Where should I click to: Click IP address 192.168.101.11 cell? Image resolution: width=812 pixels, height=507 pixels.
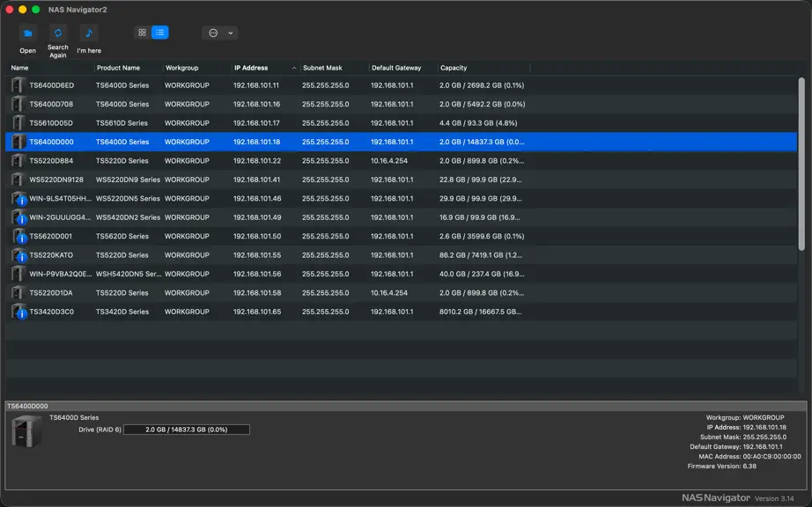pos(255,85)
